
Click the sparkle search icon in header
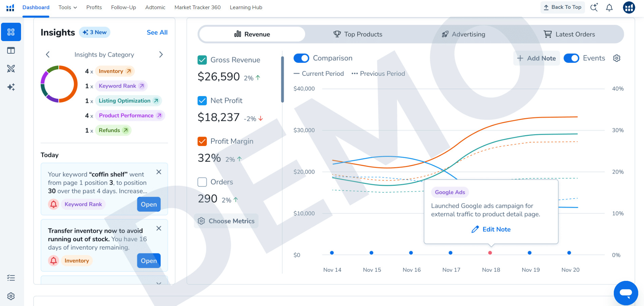[594, 7]
